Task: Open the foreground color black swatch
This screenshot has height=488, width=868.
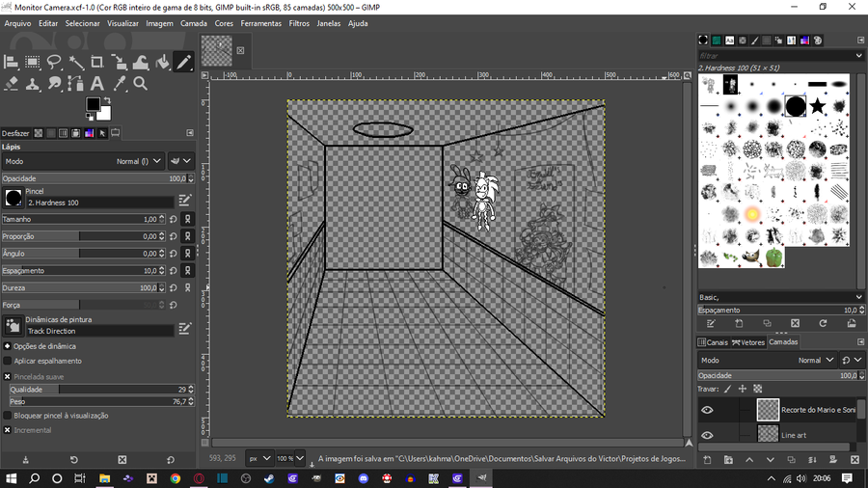Action: 93,104
